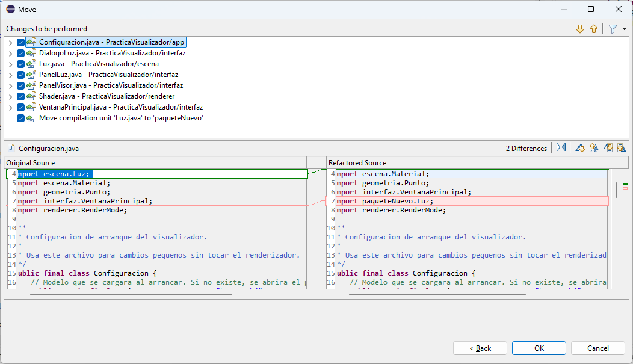Select PanelLuz.java change entry

click(x=108, y=75)
